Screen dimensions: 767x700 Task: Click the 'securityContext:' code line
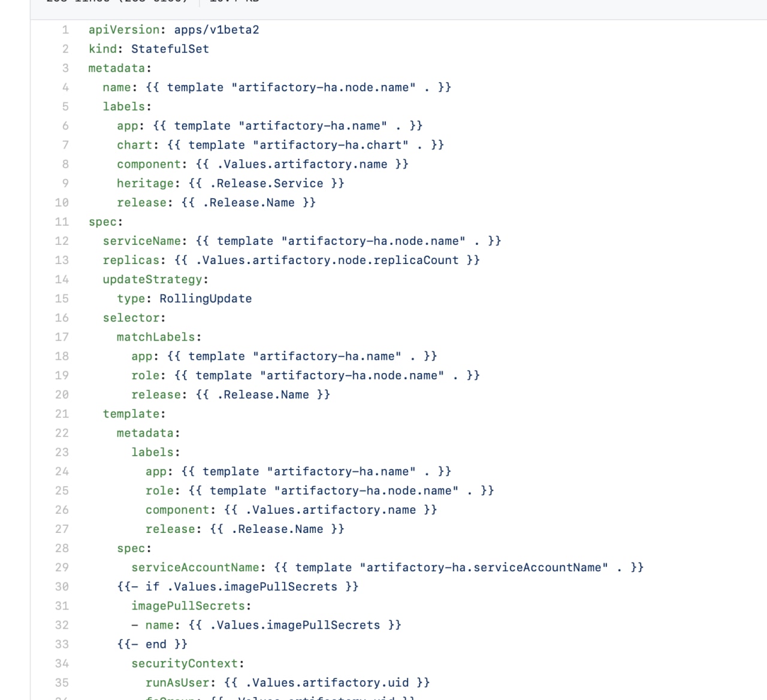coord(188,663)
